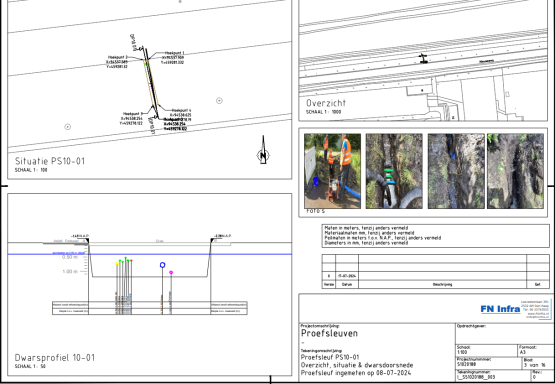Select the black trench marker in Overzicht map
555x384 pixels.
click(x=423, y=59)
